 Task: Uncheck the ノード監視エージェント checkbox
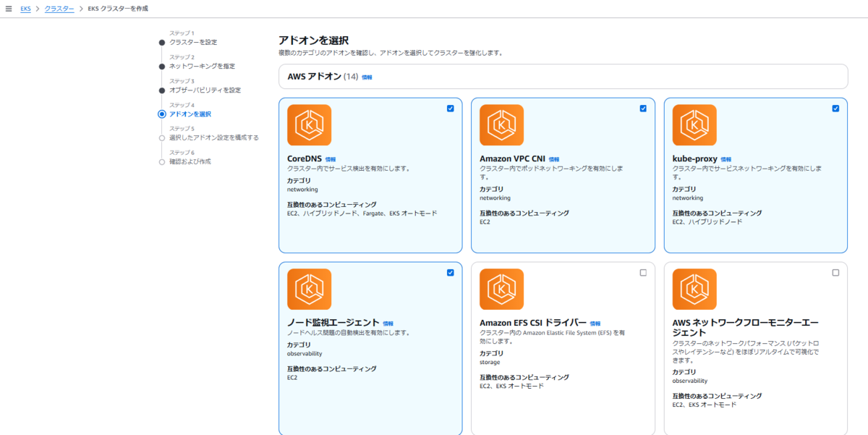tap(451, 273)
